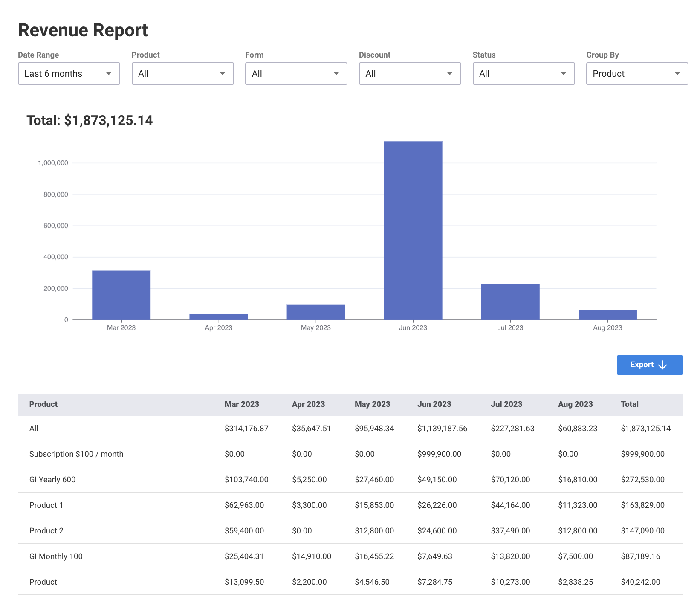
Task: Click the $13,099.50 Mar cell in last row
Action: coord(244,582)
